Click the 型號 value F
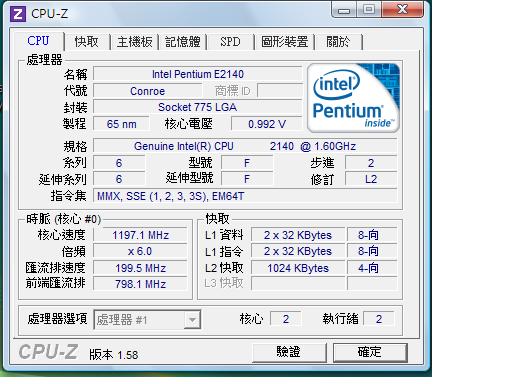Screen dimensions: 512x384 pyautogui.click(x=247, y=163)
